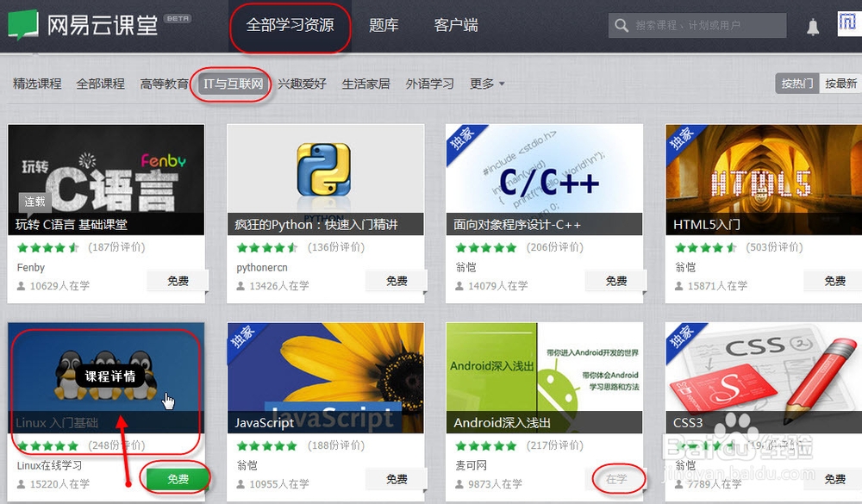Image resolution: width=862 pixels, height=504 pixels.
Task: Click 免费 button on 玩转C语言 course
Action: [178, 281]
